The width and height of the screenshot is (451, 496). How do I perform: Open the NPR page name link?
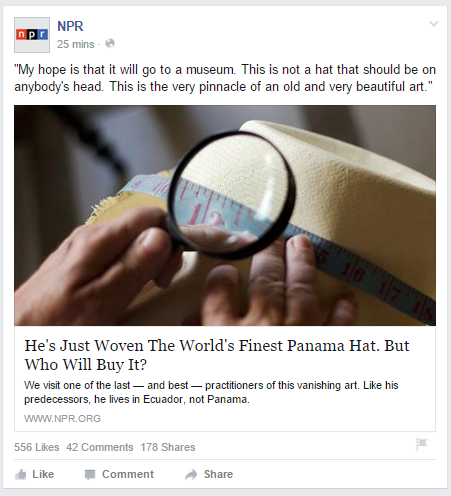click(x=70, y=26)
